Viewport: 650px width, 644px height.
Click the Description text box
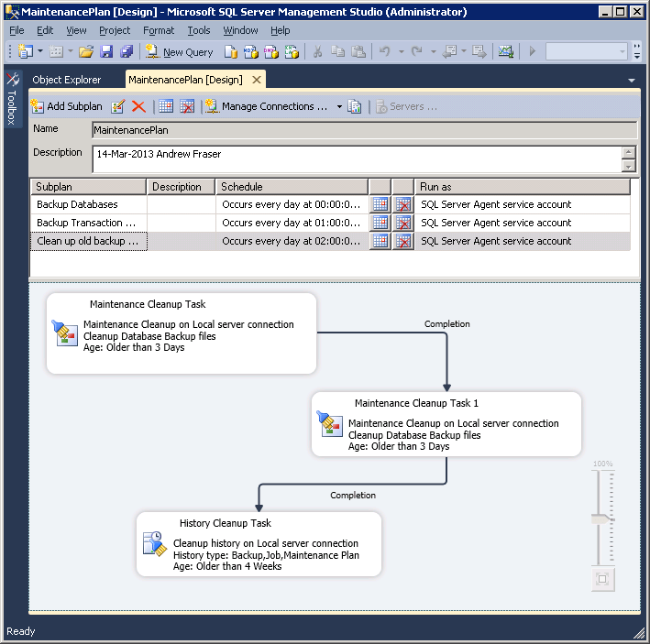coord(357,159)
